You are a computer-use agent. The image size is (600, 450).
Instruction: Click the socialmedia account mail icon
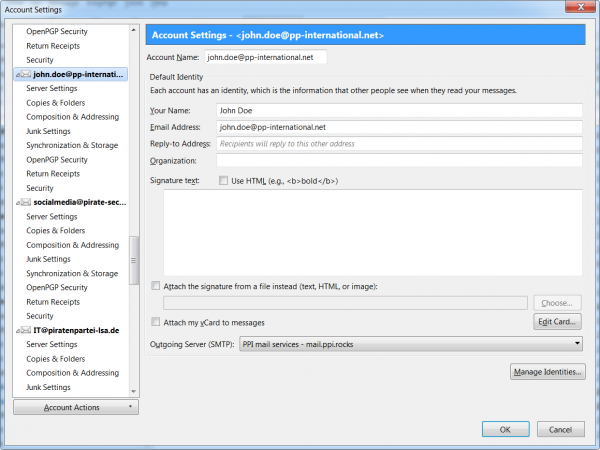pyautogui.click(x=24, y=202)
